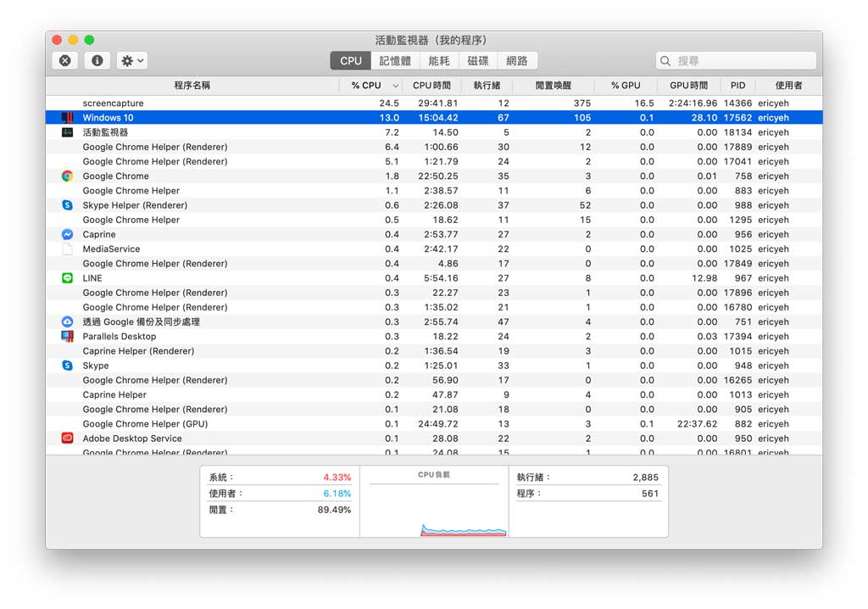Screen dimensions: 868x609
Task: Click the Skype process icon
Action: [x=67, y=366]
